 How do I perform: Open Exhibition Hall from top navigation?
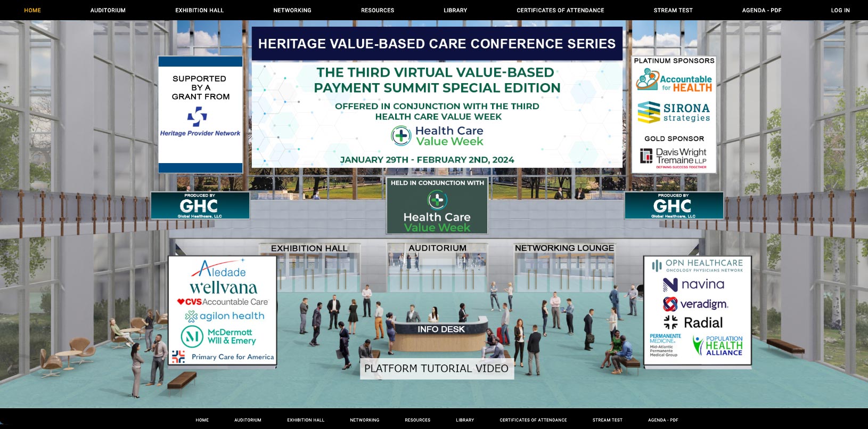tap(200, 10)
